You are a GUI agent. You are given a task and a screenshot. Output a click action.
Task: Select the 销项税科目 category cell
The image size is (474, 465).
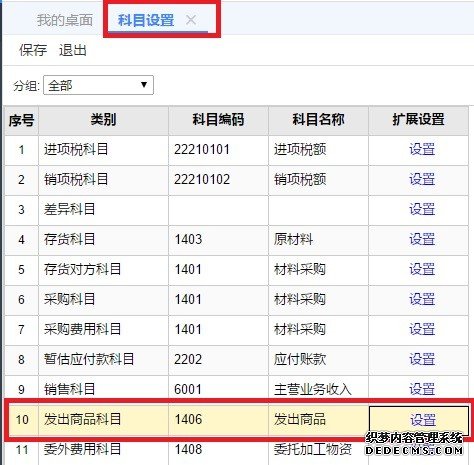click(103, 180)
